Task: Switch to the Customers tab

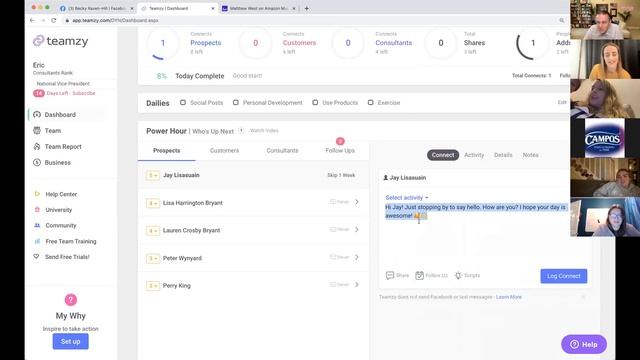Action: pos(224,151)
